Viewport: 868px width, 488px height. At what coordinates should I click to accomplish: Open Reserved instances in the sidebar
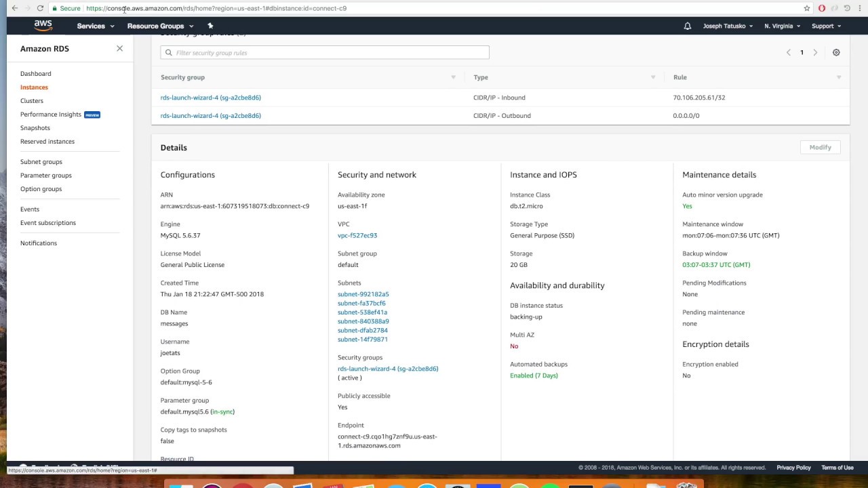(x=47, y=141)
